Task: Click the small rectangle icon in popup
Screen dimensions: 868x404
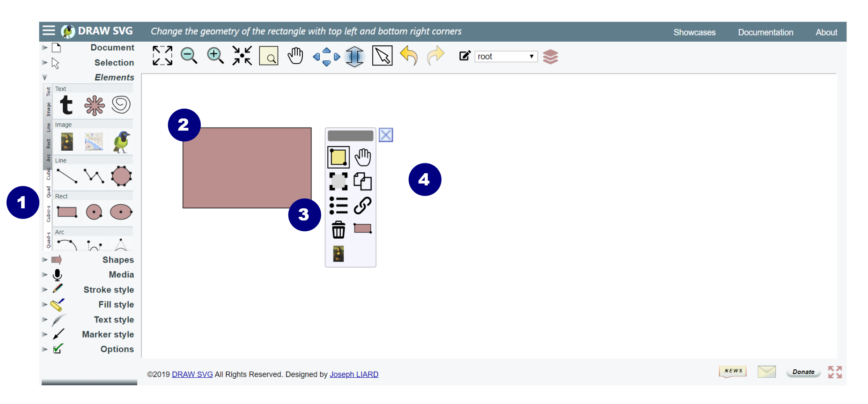Action: [363, 228]
